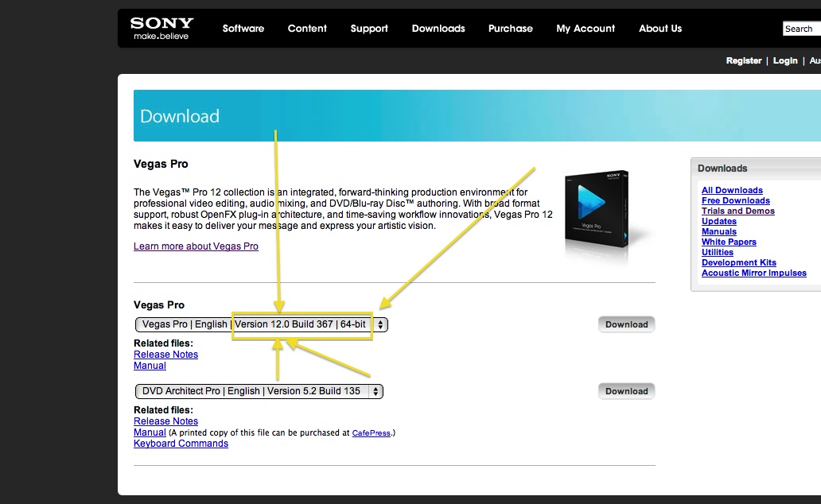
Task: Click the Search input field
Action: 801,29
